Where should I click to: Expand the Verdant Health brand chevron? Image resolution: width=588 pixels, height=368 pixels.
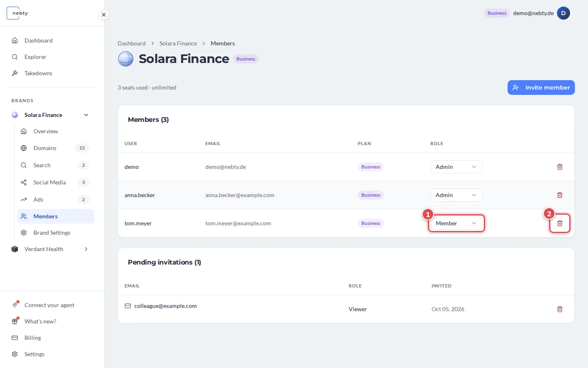[x=86, y=249]
